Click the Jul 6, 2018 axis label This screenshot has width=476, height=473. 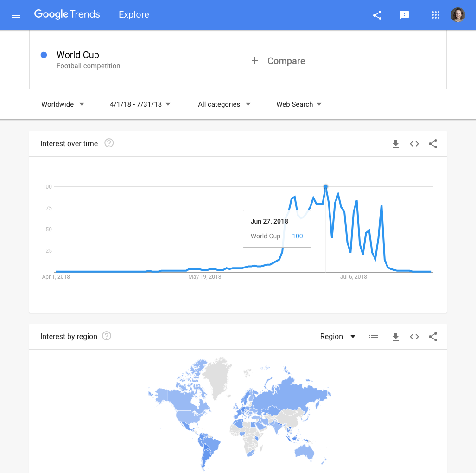[x=353, y=277]
